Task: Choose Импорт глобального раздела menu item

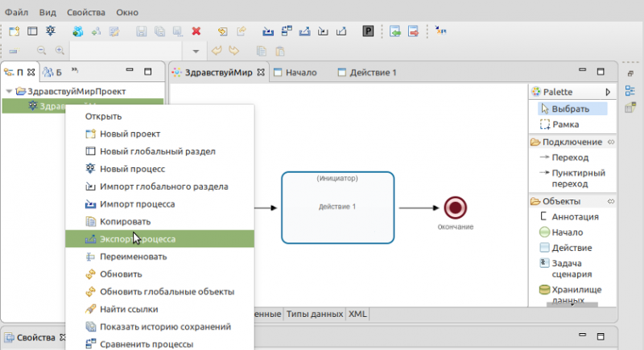Action: 159,187
